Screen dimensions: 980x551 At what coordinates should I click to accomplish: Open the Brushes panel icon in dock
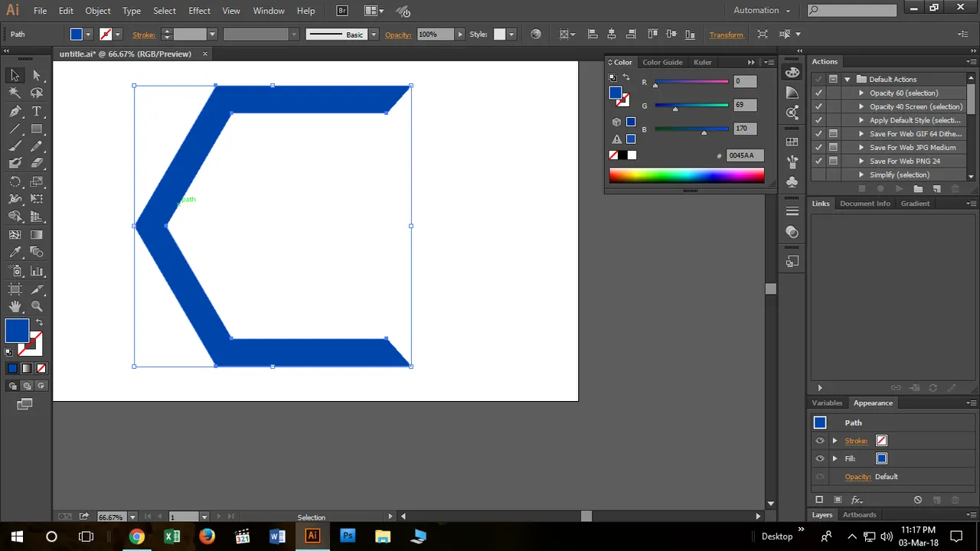pos(792,161)
